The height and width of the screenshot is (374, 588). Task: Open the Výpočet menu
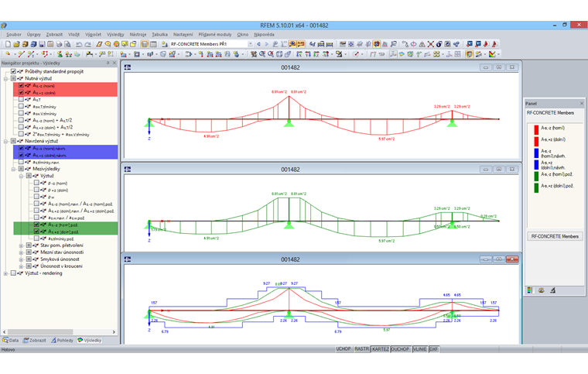tap(93, 35)
